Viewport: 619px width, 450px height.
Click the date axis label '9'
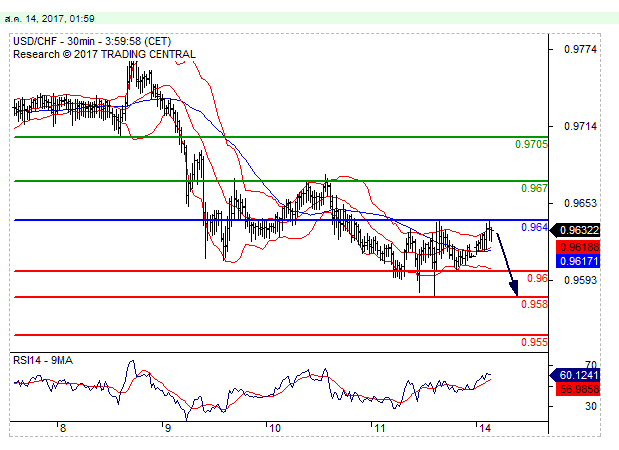click(168, 428)
